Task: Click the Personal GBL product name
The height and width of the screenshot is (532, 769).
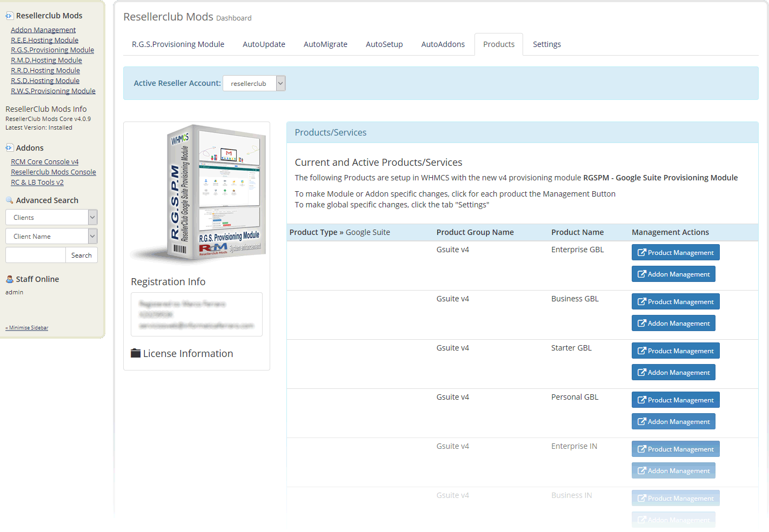Action: click(x=575, y=397)
